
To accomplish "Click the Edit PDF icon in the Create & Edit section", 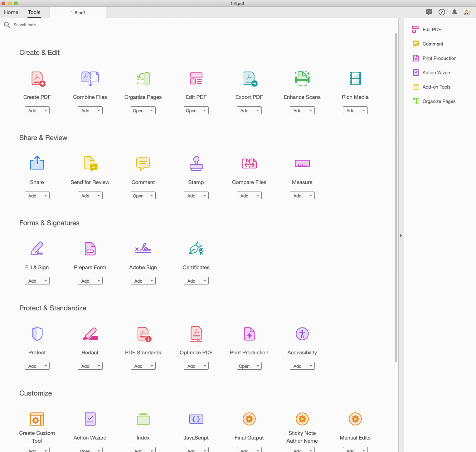I will [196, 79].
